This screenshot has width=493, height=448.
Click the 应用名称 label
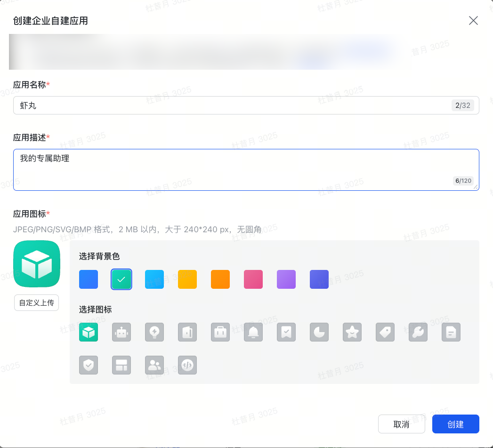tap(30, 85)
